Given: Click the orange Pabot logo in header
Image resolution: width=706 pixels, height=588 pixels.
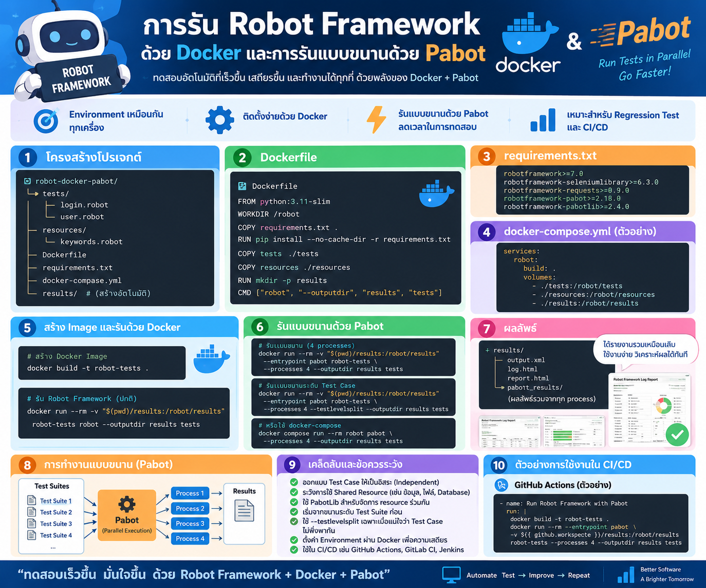Looking at the screenshot, I should (641, 32).
